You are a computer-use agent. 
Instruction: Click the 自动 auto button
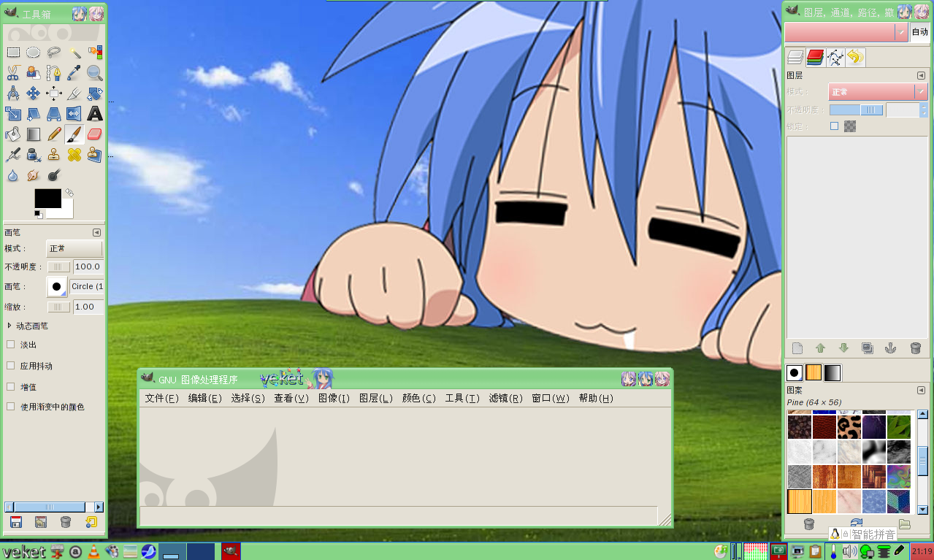coord(919,32)
